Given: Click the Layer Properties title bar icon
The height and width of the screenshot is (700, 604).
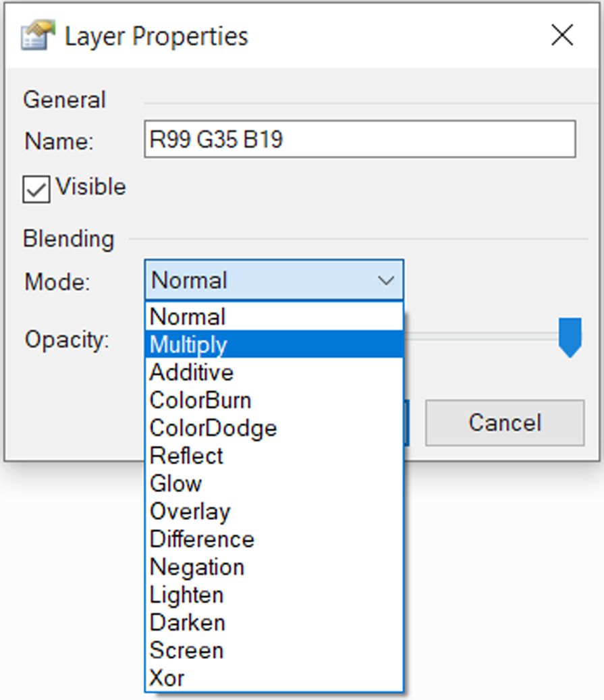Looking at the screenshot, I should point(38,36).
